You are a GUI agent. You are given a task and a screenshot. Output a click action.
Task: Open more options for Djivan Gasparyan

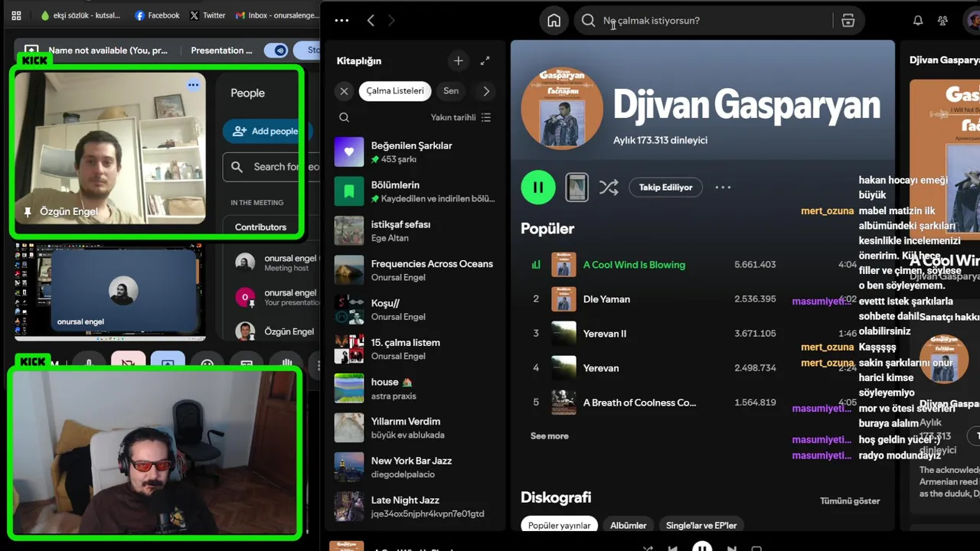[x=723, y=187]
